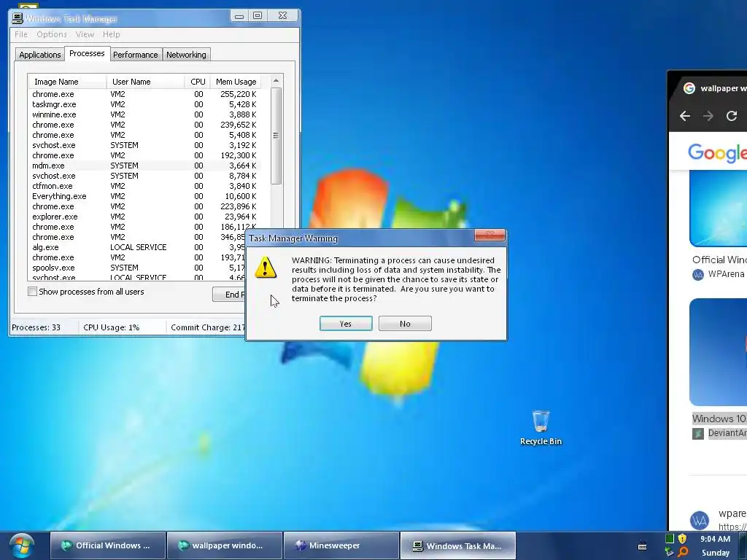Choose No in the warning dialog

[405, 324]
